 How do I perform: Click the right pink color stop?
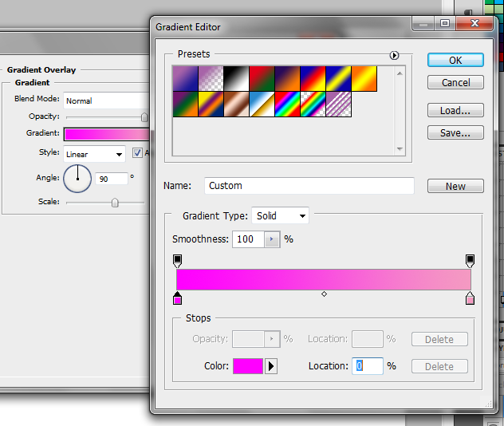pyautogui.click(x=470, y=299)
